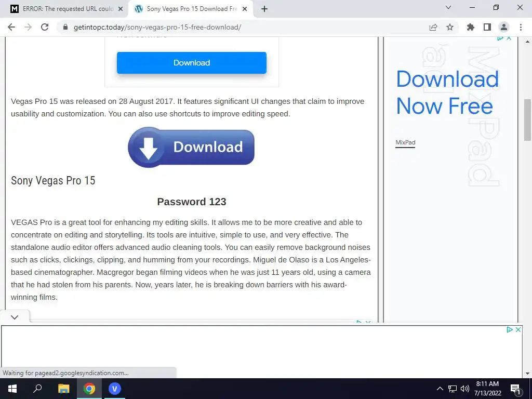This screenshot has height=399, width=532.
Task: Open the taskbar clock and date
Action: [487, 389]
